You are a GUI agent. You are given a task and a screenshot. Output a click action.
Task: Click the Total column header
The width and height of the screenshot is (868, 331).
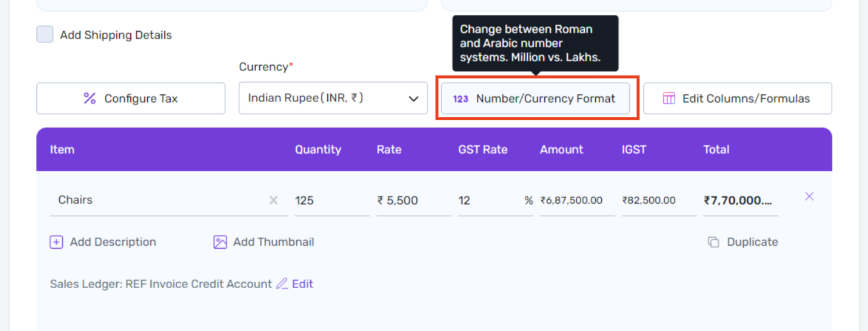(716, 150)
